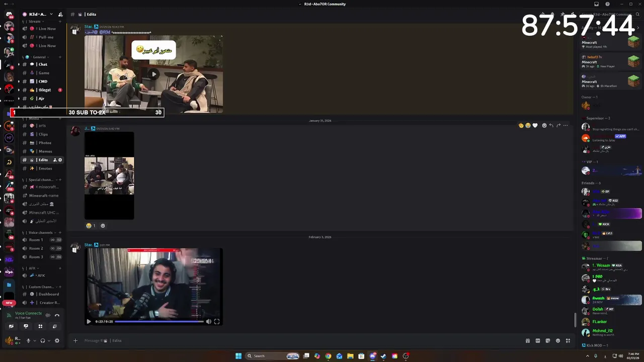Switch to the Chat channel
Screen dimensions: 644x362
41,64
